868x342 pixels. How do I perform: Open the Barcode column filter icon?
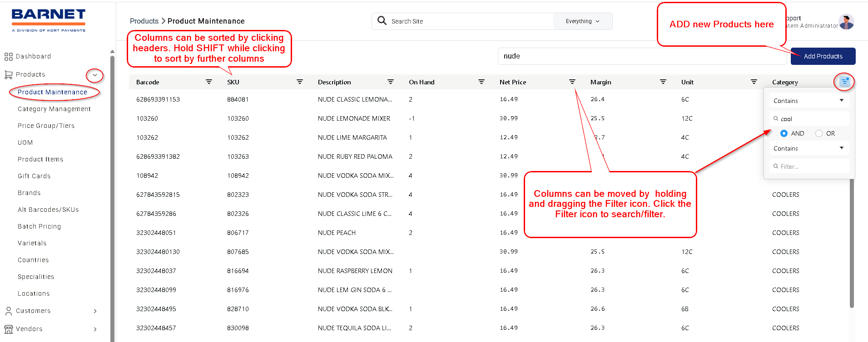(x=209, y=82)
